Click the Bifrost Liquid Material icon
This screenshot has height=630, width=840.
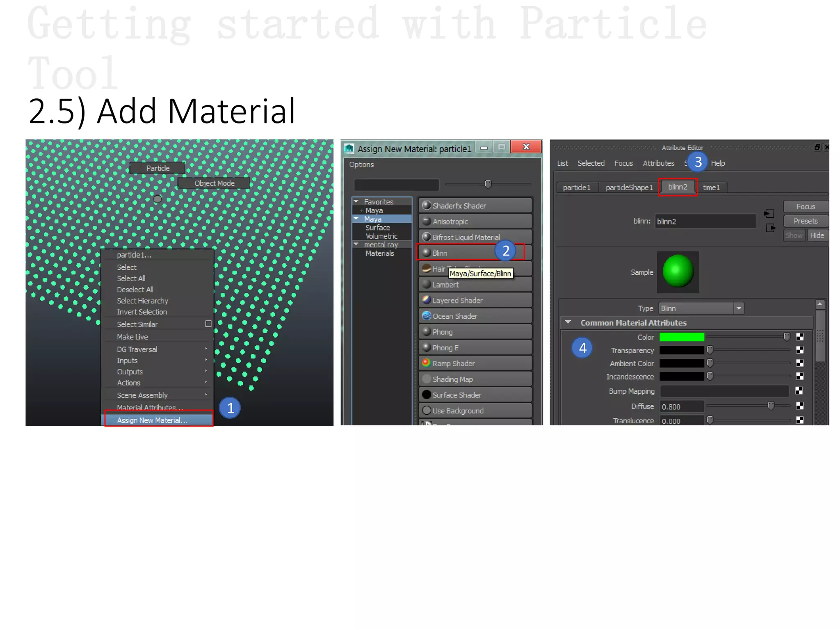[x=426, y=237]
